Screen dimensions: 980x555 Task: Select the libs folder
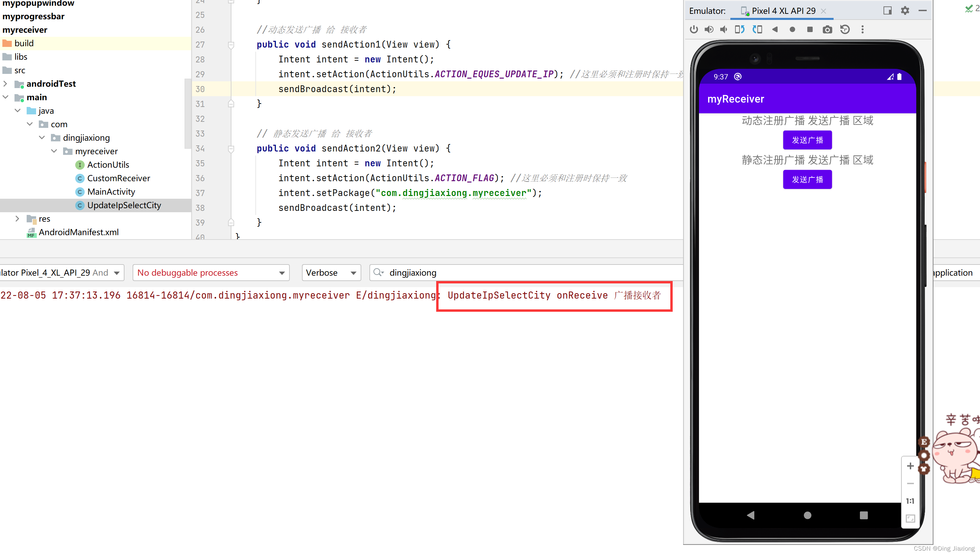pos(15,57)
